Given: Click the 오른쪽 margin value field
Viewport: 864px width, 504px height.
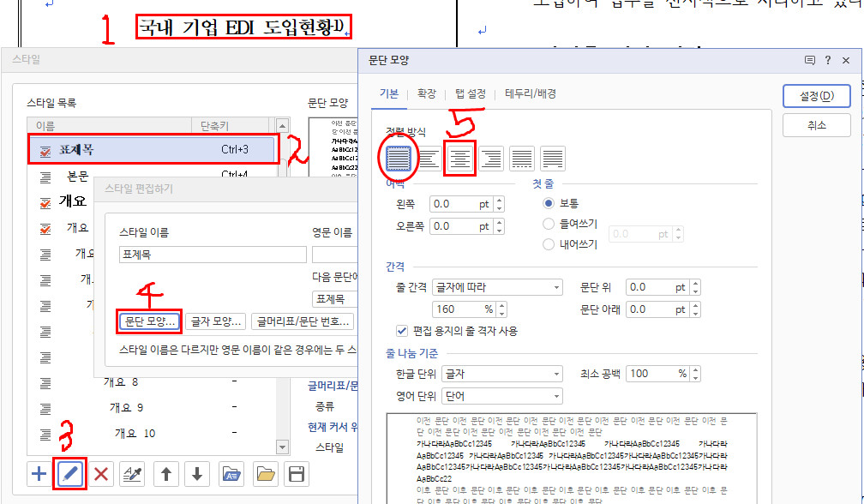Looking at the screenshot, I should [462, 226].
